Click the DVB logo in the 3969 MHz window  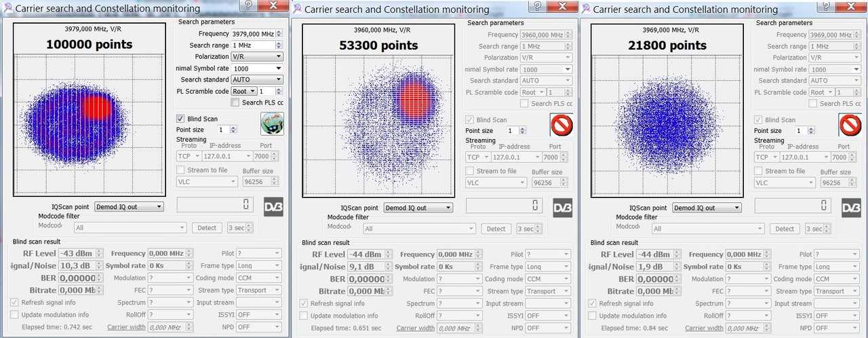coord(852,208)
